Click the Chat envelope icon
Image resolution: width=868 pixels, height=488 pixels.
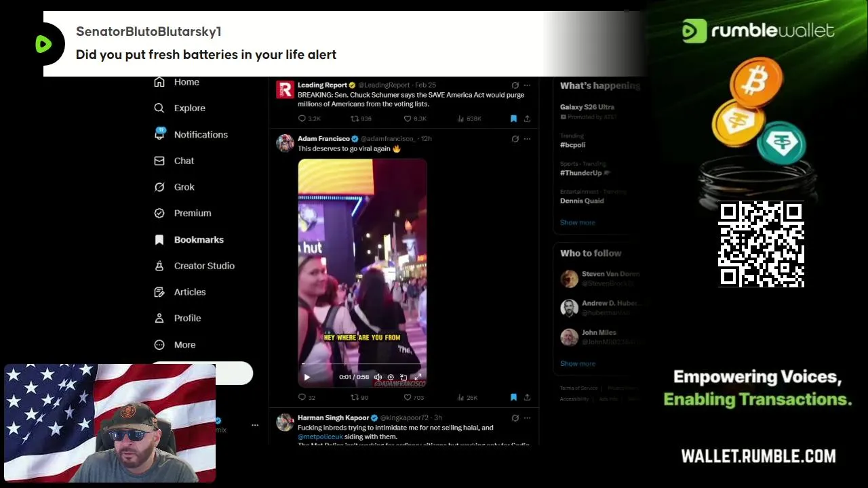(159, 161)
